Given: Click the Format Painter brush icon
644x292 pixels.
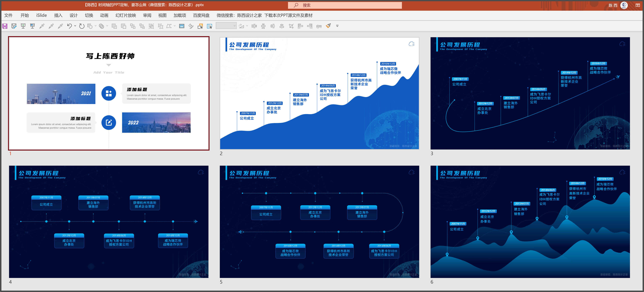Looking at the screenshot, I should (328, 26).
